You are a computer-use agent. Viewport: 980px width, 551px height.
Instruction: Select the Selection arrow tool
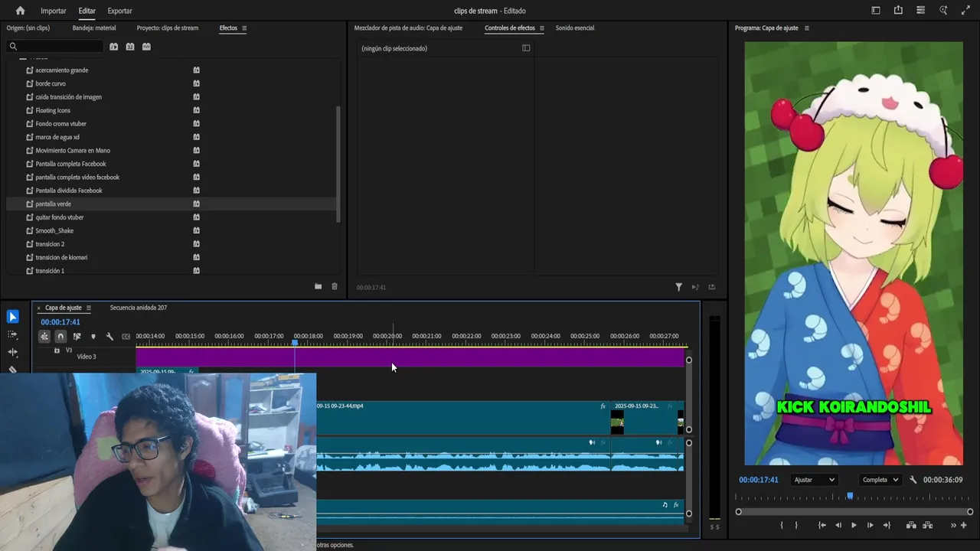tap(12, 317)
